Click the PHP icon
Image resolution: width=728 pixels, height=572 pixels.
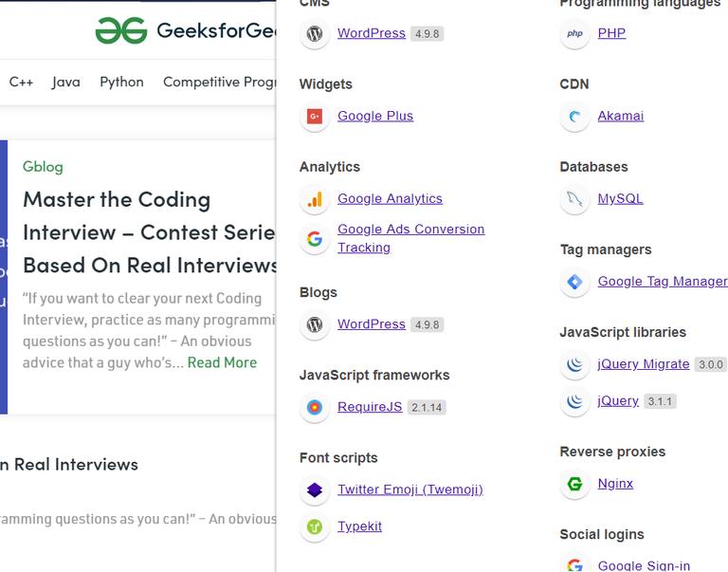coord(574,33)
